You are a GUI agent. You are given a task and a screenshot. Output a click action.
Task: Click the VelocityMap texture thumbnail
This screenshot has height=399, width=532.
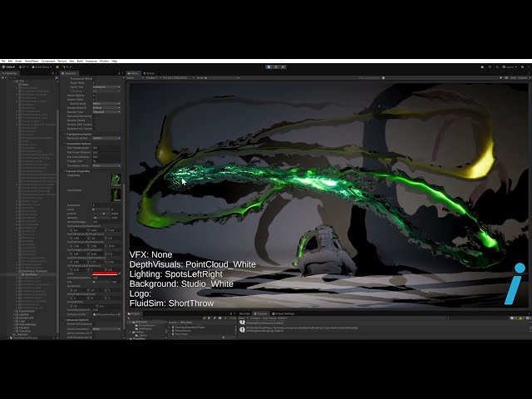click(116, 195)
